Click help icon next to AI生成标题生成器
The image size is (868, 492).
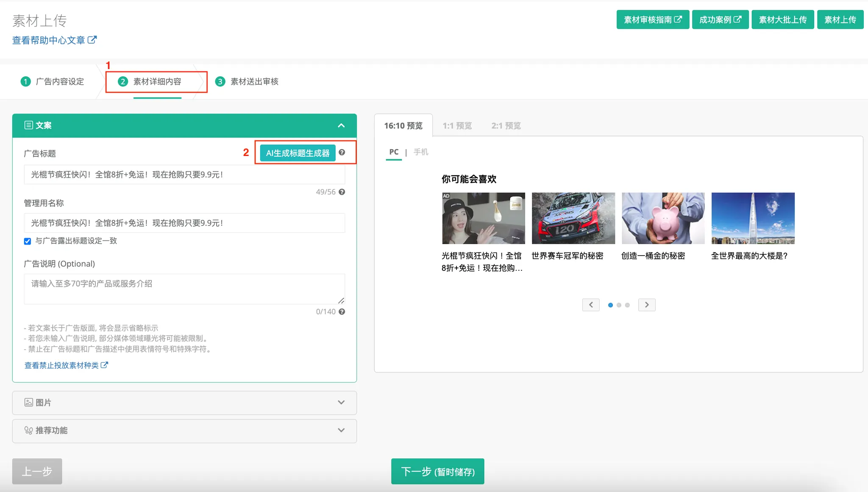click(342, 153)
